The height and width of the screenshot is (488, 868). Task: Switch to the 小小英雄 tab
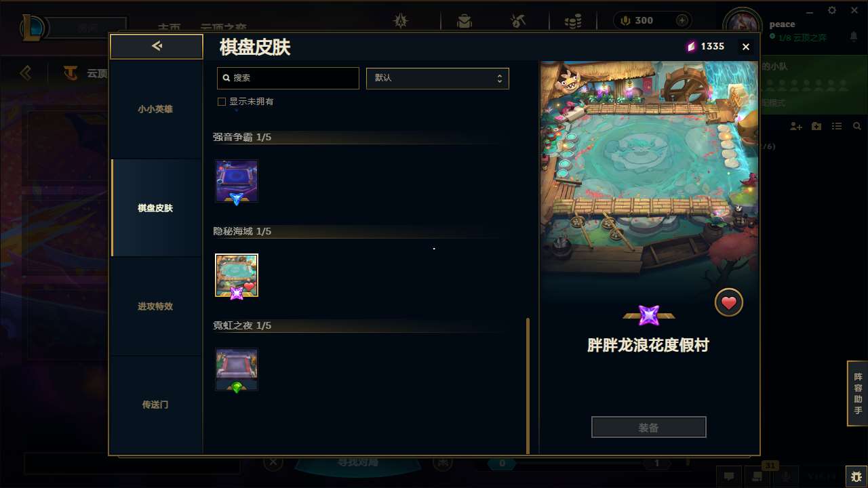click(155, 109)
